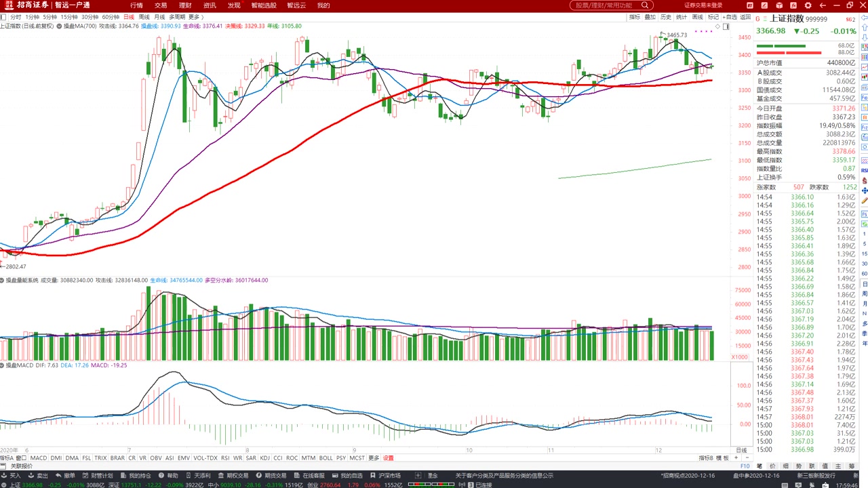Open the 理财 menu
868x488 pixels.
(x=185, y=5)
